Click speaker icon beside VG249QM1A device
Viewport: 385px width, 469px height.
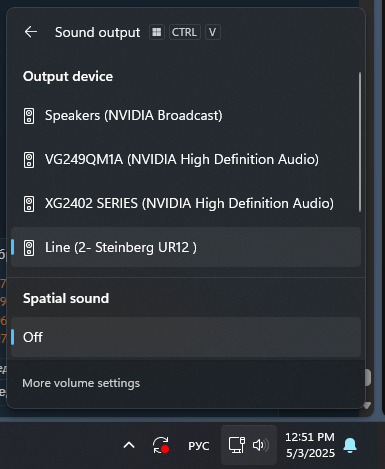(29, 160)
